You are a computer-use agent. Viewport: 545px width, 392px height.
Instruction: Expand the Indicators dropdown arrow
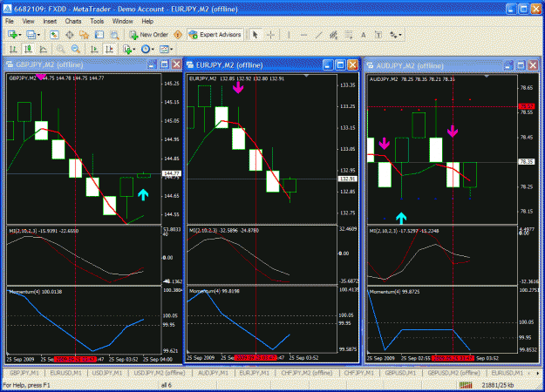click(x=133, y=50)
